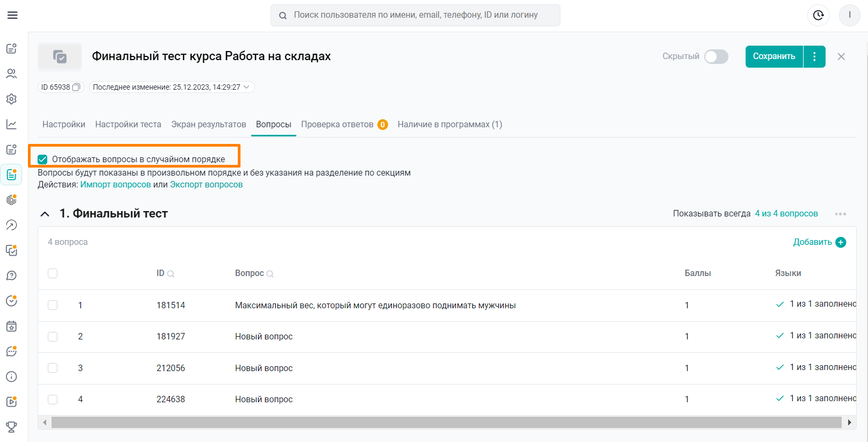Select checkbox for question 181927

click(x=53, y=337)
